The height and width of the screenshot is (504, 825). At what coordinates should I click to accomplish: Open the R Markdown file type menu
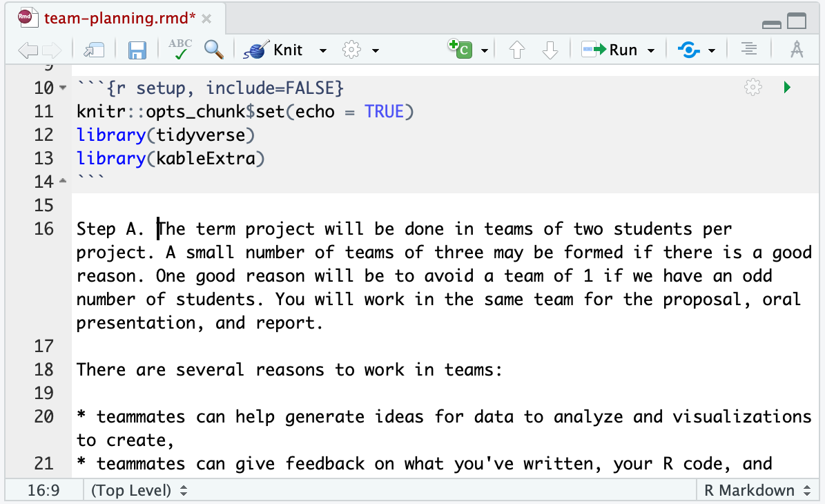[757, 491]
